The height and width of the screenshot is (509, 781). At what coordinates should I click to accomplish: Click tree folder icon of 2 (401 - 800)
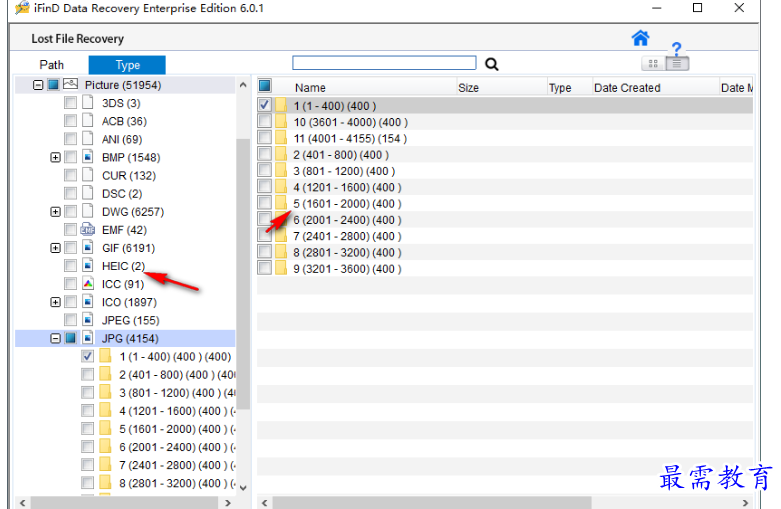tap(105, 375)
